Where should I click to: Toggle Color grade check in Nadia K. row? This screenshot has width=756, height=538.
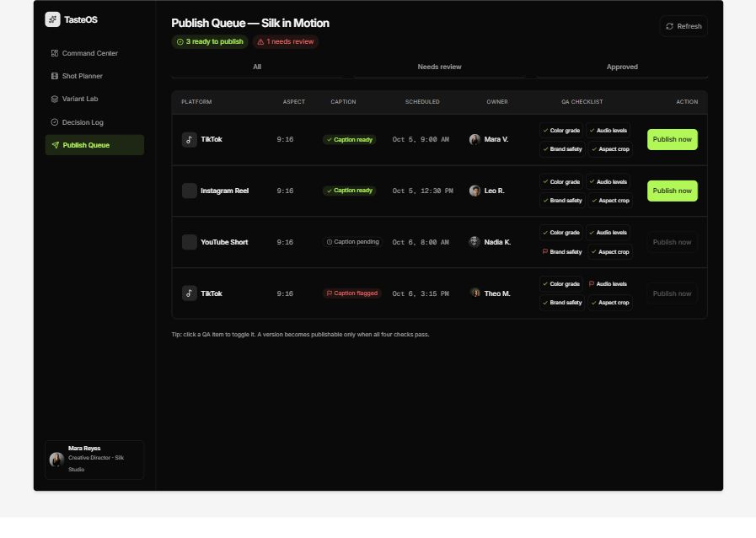click(561, 233)
